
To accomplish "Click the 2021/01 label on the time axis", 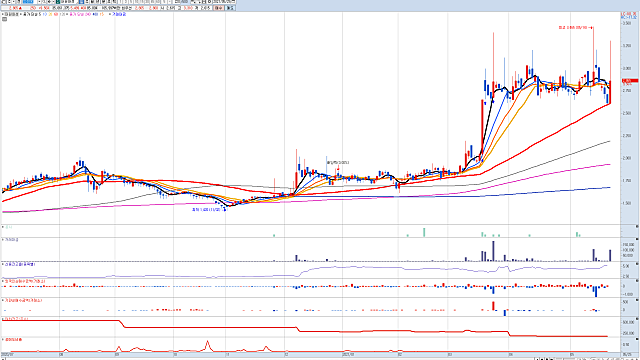I will tap(348, 354).
